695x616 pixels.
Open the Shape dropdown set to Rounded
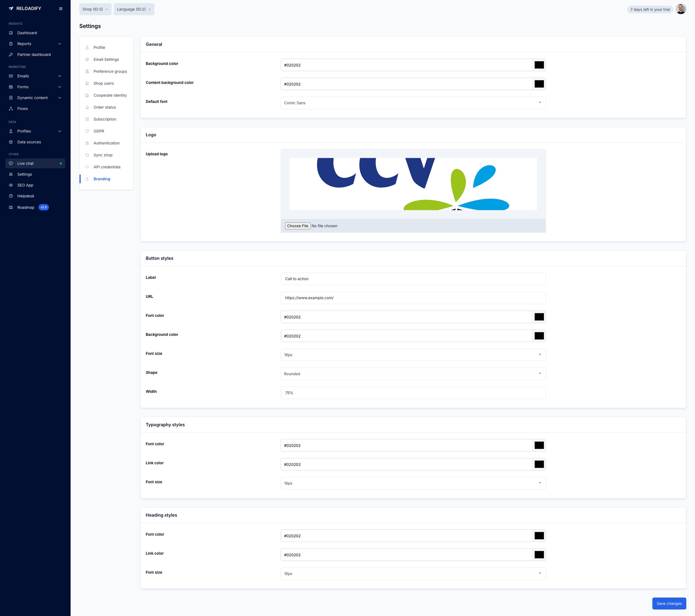413,374
